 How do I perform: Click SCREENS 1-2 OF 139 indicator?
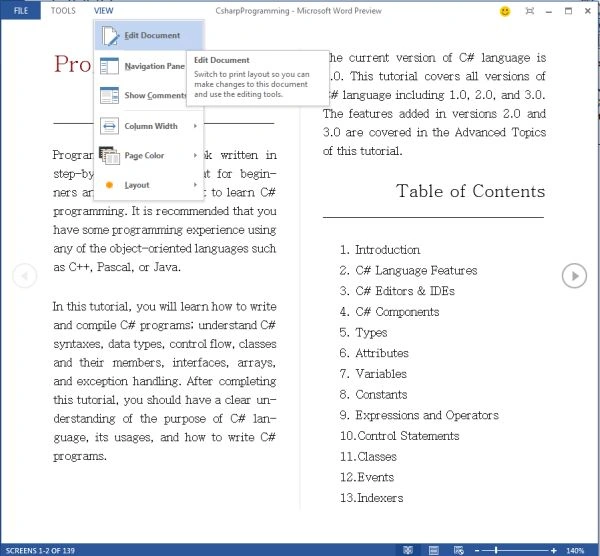pyautogui.click(x=40, y=551)
